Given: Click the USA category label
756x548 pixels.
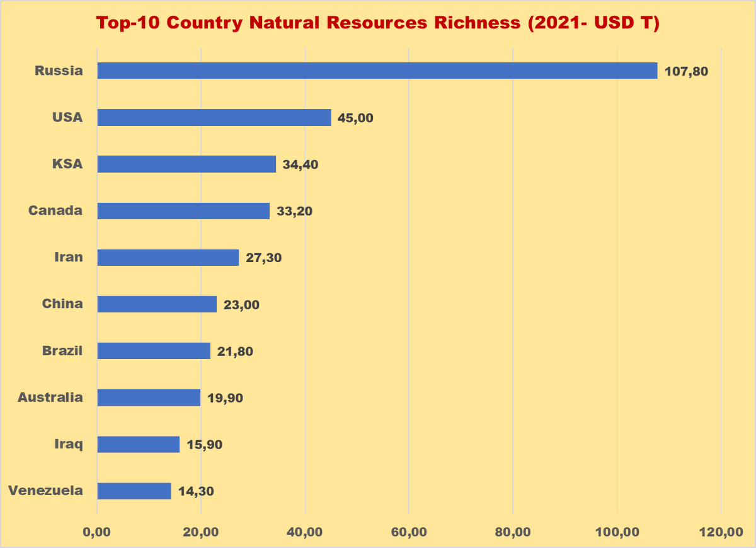Looking at the screenshot, I should click(x=67, y=117).
